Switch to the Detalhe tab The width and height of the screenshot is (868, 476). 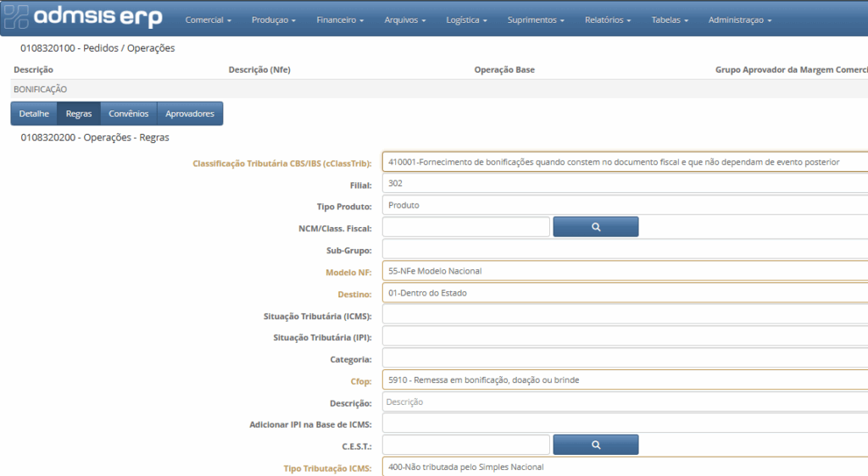point(34,113)
